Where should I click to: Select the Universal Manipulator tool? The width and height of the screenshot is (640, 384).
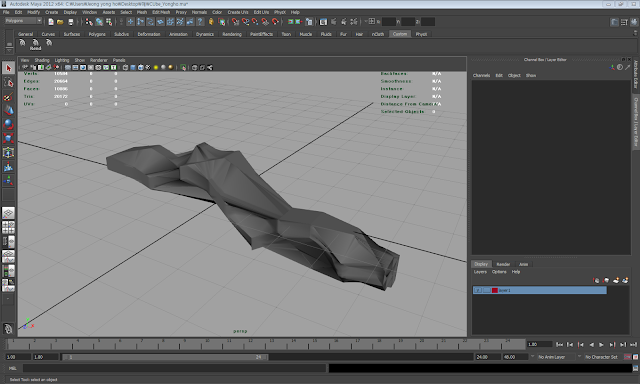[8, 153]
